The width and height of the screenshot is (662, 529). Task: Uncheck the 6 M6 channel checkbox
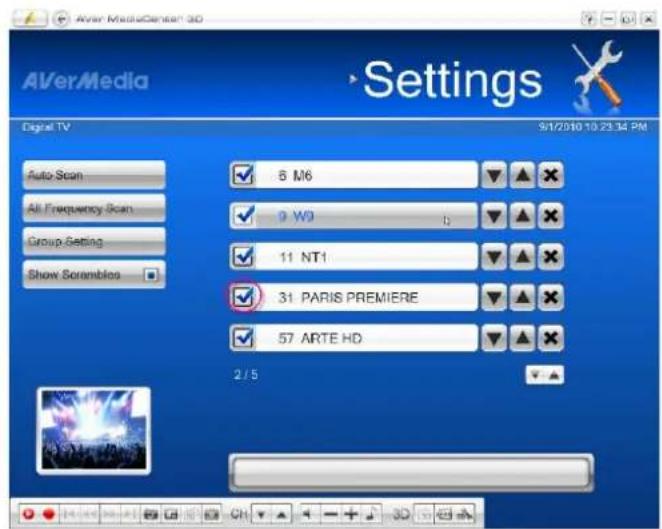coord(243,175)
